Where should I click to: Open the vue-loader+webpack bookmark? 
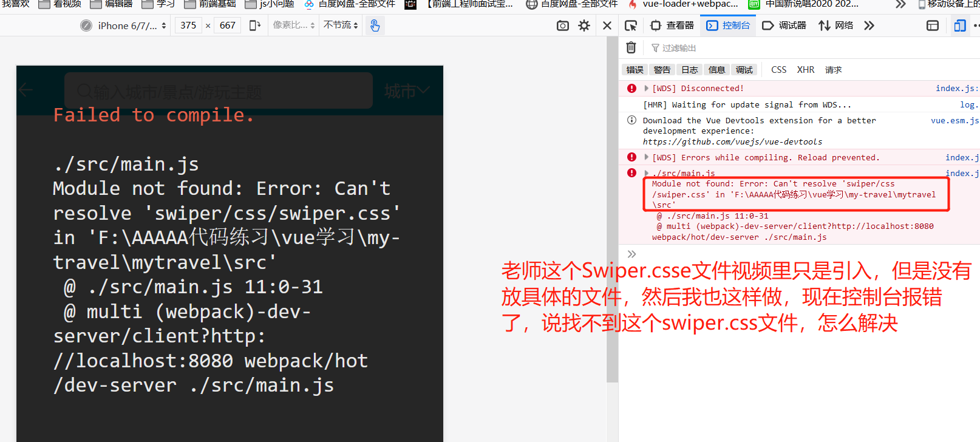pos(683,4)
